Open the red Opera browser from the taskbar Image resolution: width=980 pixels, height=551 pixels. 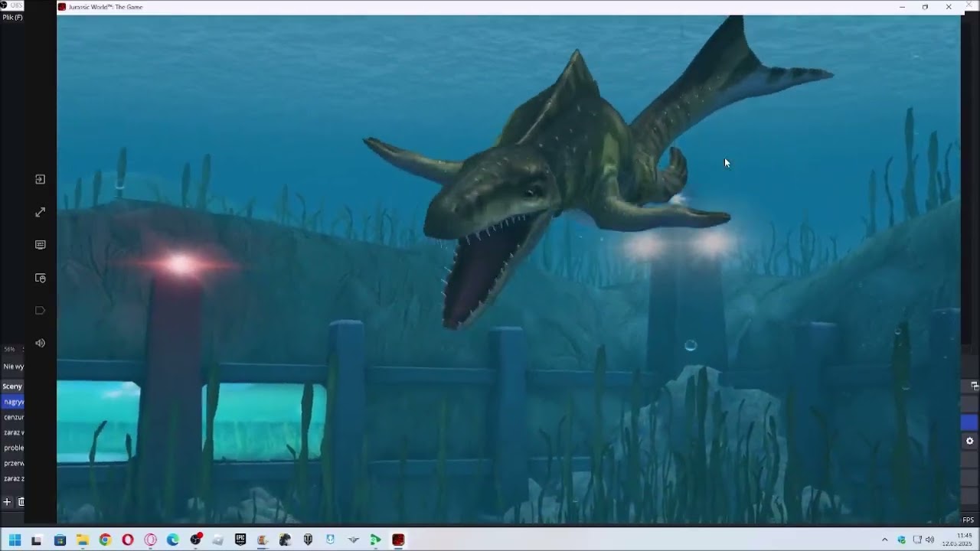128,540
